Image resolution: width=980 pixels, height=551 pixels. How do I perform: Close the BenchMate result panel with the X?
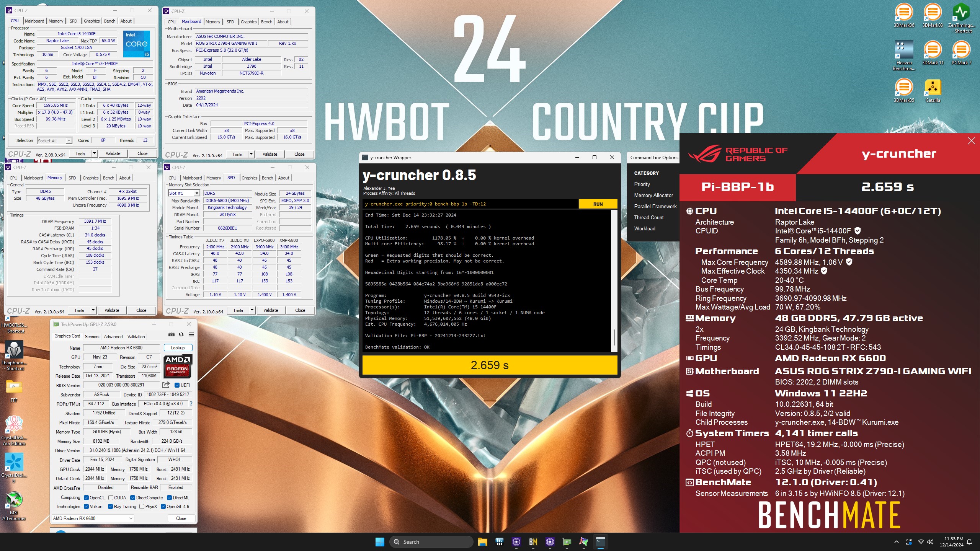tap(971, 141)
